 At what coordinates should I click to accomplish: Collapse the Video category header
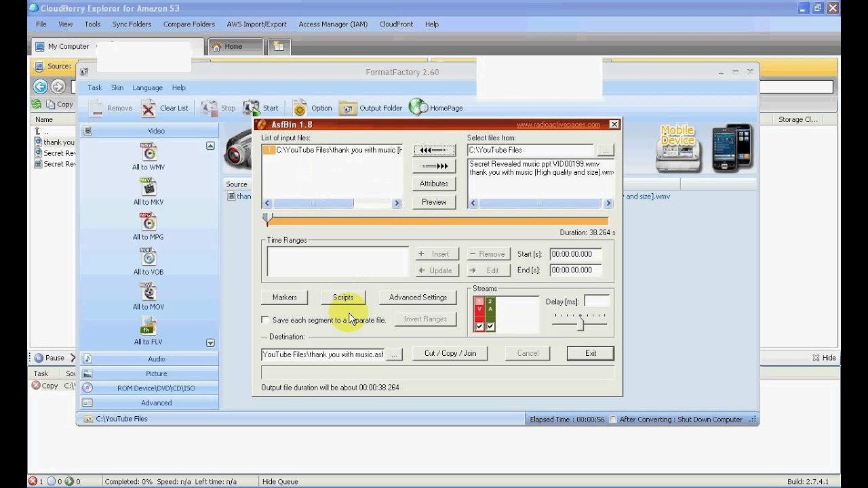click(149, 131)
